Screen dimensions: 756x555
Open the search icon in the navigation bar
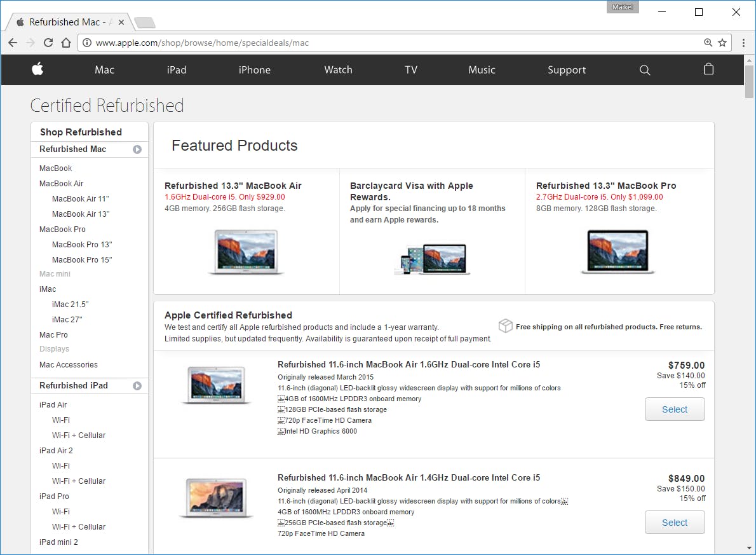(x=645, y=70)
